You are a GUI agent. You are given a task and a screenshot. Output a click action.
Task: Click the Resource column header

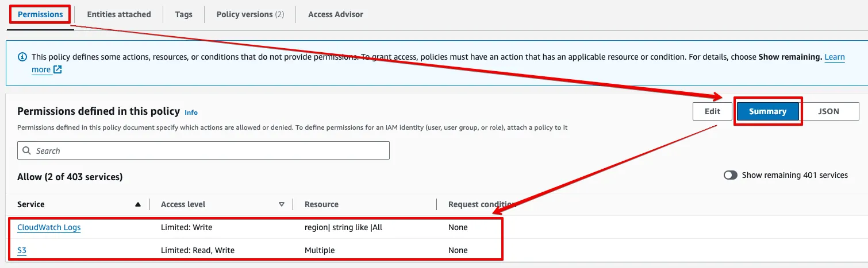click(321, 204)
